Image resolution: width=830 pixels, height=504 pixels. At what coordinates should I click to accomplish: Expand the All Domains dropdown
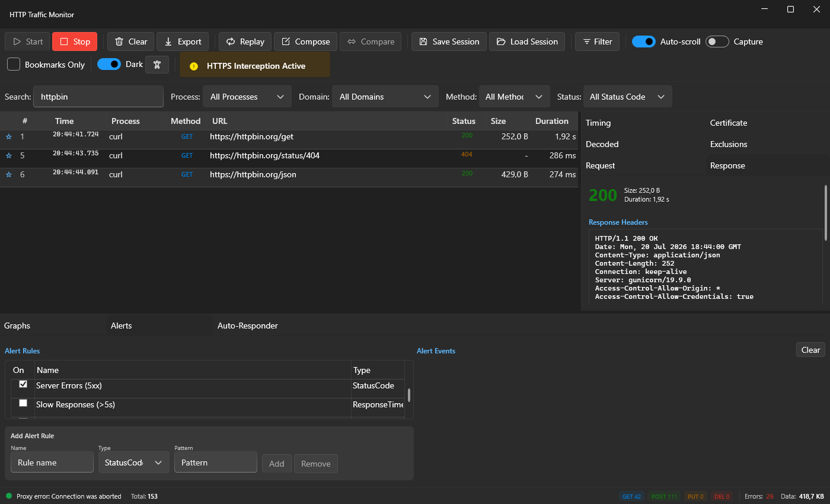(x=385, y=97)
